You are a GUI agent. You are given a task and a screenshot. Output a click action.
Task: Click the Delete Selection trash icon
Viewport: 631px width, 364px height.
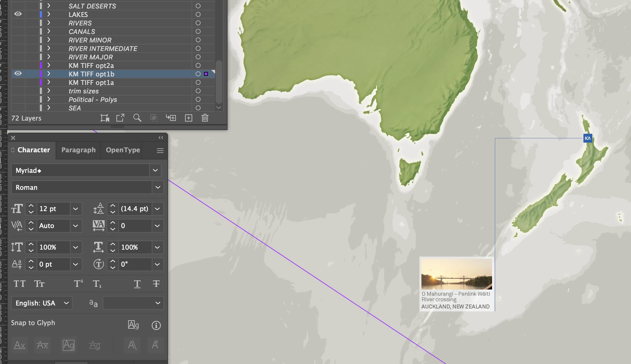pyautogui.click(x=205, y=118)
